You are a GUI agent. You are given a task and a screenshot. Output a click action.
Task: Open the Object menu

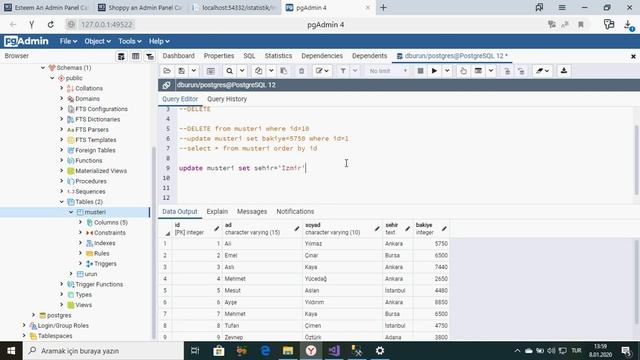tap(97, 41)
